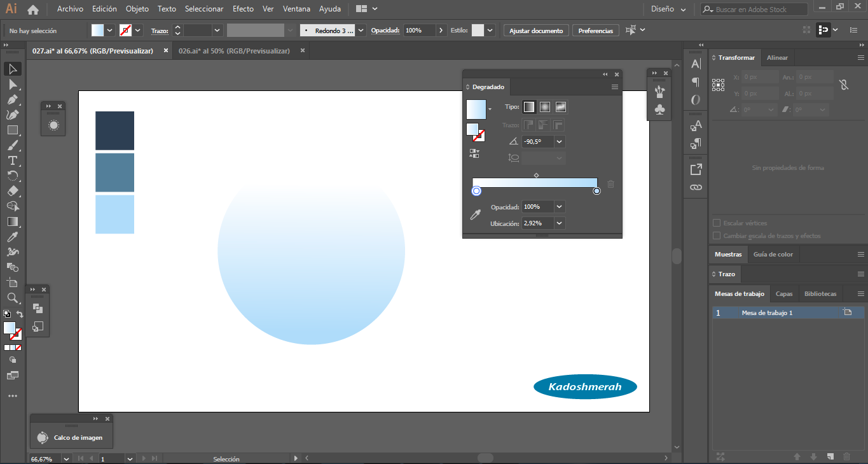
Task: Change Screen Mode in toolbar
Action: pos(13,376)
